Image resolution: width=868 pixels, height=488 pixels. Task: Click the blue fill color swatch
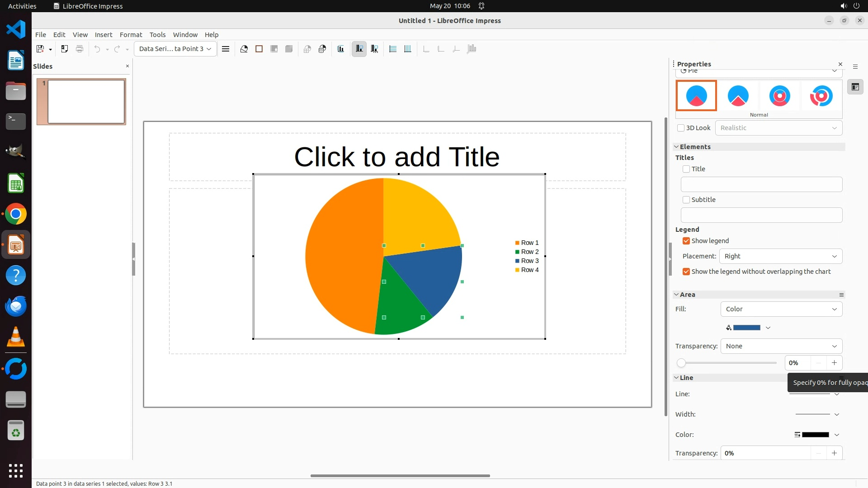click(x=746, y=328)
